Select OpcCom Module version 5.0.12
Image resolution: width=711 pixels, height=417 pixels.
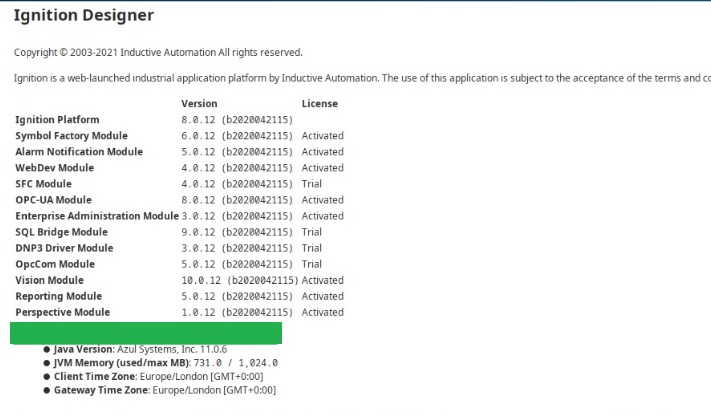[237, 264]
